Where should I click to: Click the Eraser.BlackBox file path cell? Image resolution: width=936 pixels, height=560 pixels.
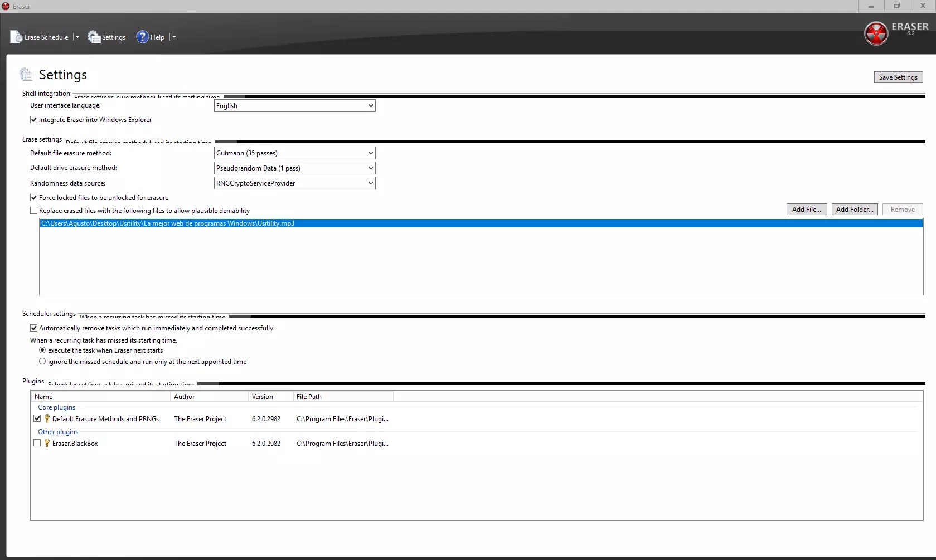pyautogui.click(x=342, y=444)
